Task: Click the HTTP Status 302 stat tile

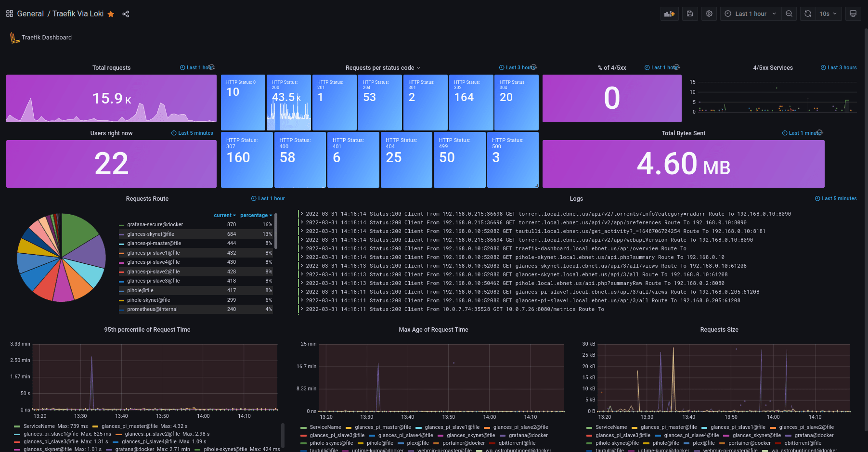Action: [x=471, y=102]
